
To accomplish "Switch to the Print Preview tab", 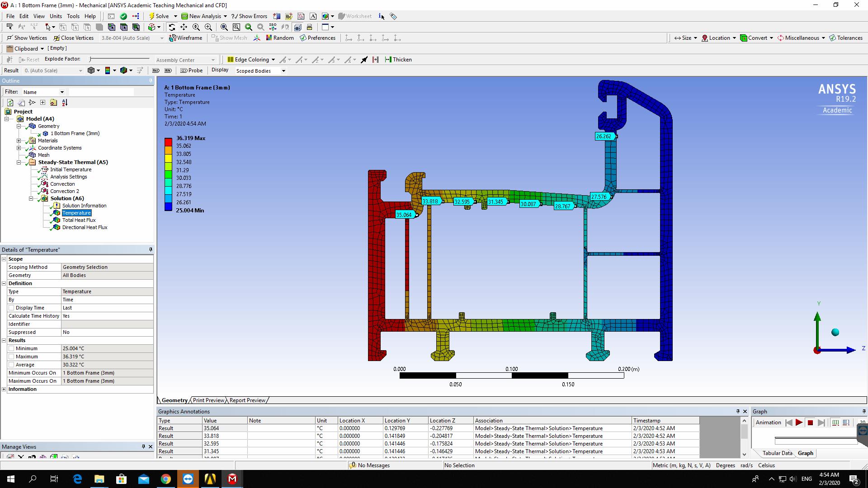I will (x=208, y=400).
